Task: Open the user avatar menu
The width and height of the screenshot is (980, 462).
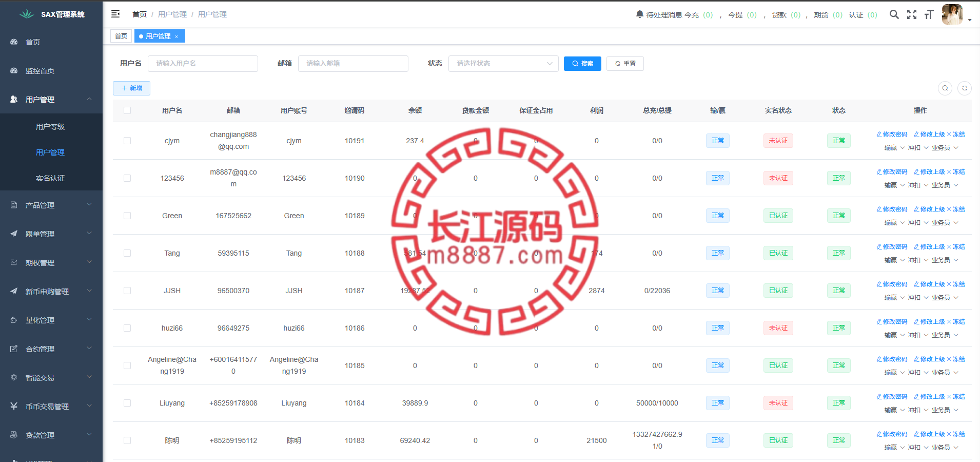Action: pyautogui.click(x=952, y=14)
